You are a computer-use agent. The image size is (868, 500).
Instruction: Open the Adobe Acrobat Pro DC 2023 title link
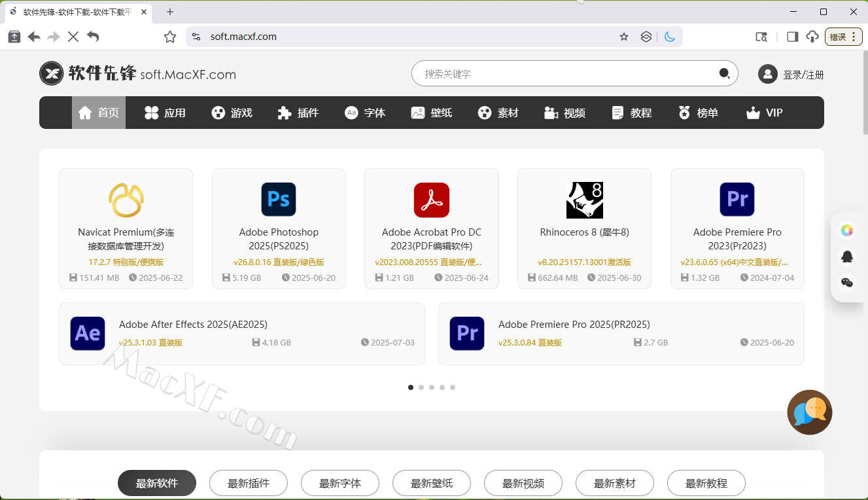pos(432,239)
